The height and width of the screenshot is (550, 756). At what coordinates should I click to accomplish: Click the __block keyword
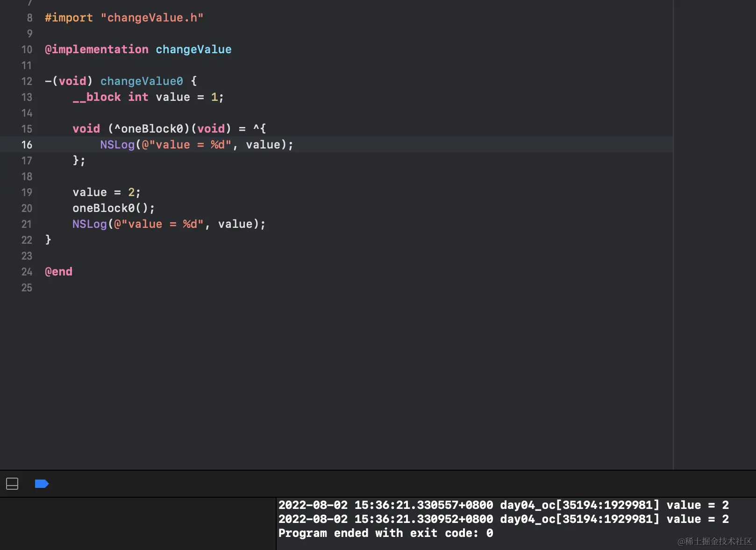click(x=97, y=97)
